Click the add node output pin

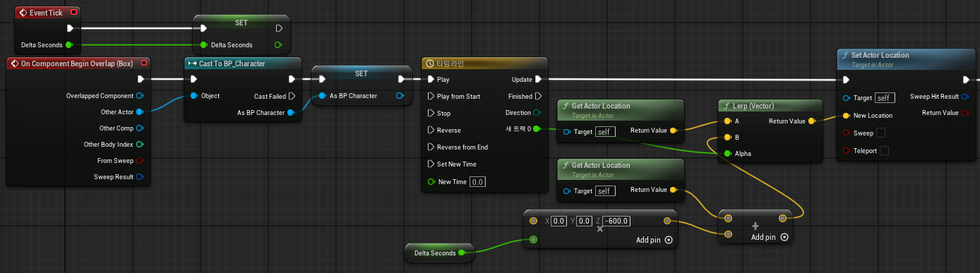[x=782, y=218]
